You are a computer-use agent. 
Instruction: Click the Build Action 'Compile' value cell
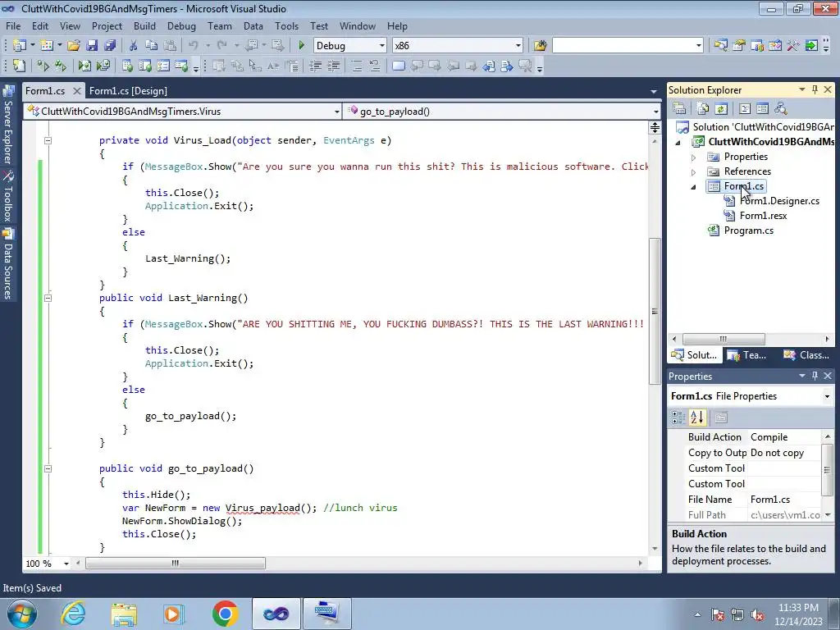(784, 437)
